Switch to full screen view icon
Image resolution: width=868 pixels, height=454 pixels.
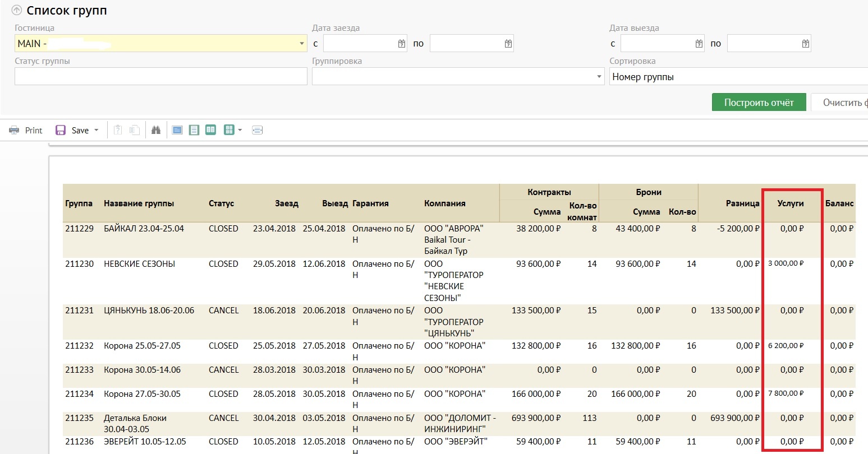177,130
